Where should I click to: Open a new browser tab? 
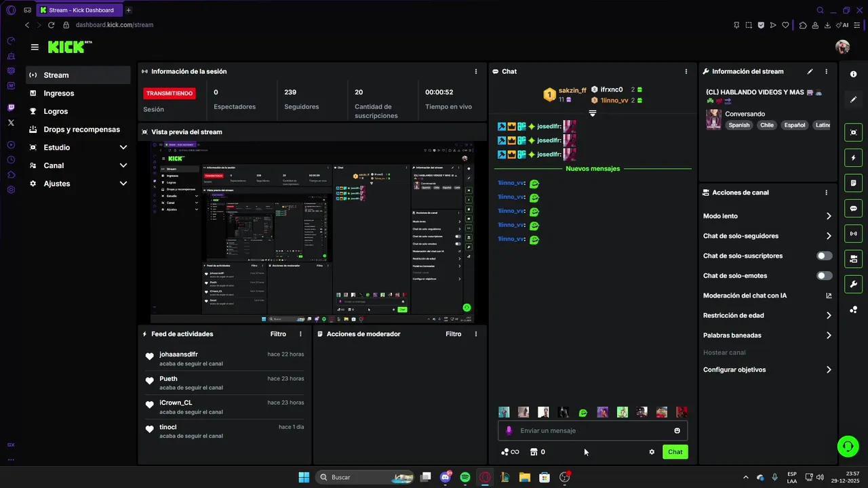click(129, 10)
